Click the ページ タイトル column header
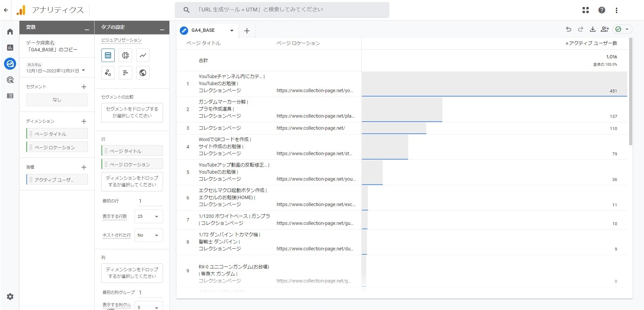 pos(204,43)
